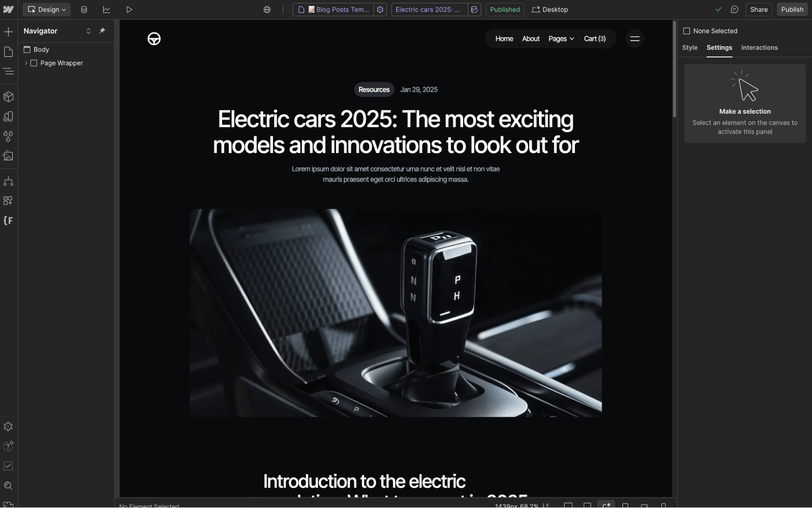Open the Localization globe menu
812x508 pixels.
(x=267, y=9)
